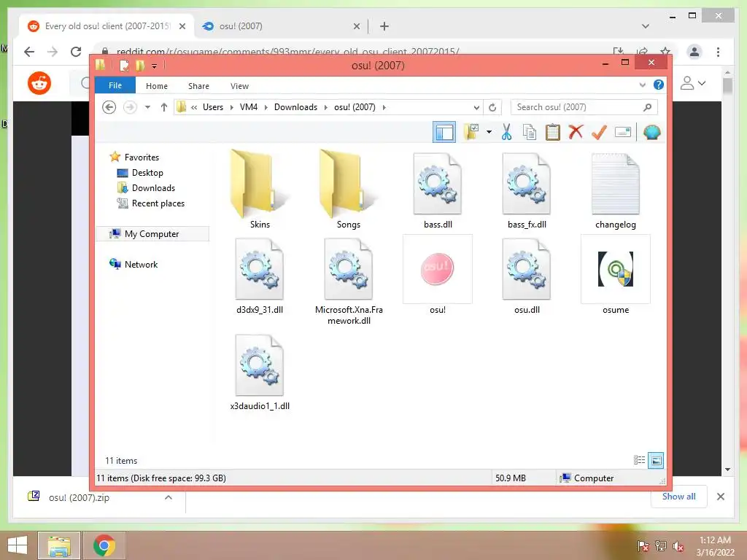Screen dimensions: 747x560
Task: Refresh the osu! (2007) folder view
Action: [492, 107]
